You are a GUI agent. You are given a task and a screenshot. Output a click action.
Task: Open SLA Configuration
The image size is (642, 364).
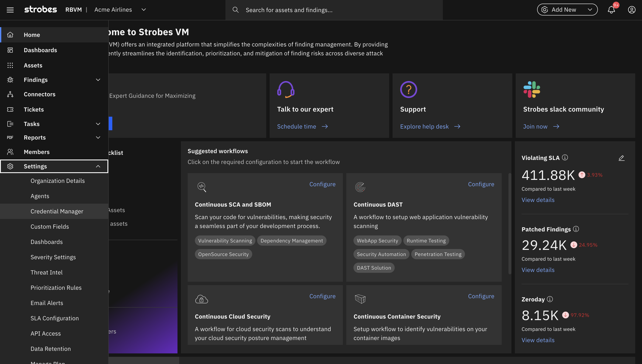(x=55, y=318)
